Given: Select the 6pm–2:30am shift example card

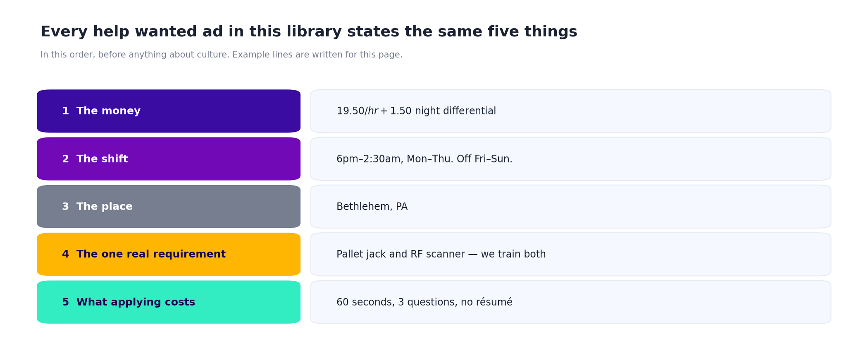Looking at the screenshot, I should [571, 159].
